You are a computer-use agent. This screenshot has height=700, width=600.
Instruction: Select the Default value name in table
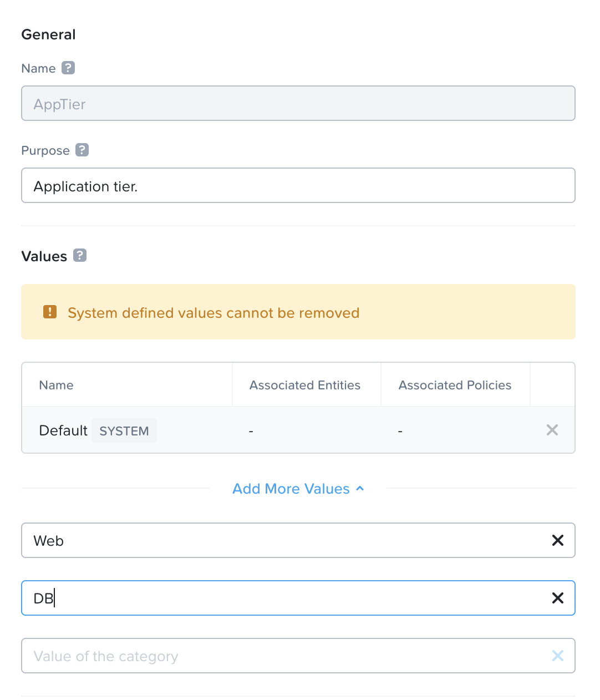(63, 430)
